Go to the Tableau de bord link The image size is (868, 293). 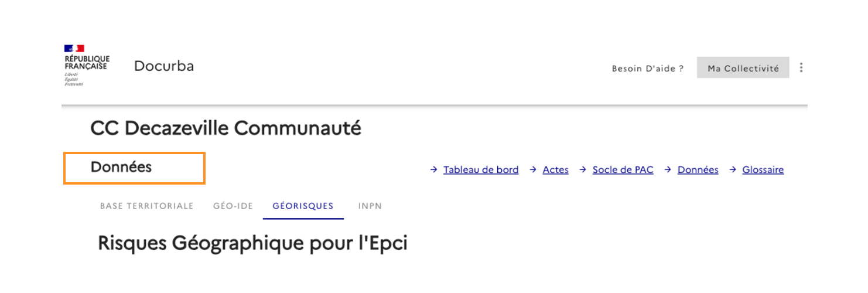(x=481, y=170)
